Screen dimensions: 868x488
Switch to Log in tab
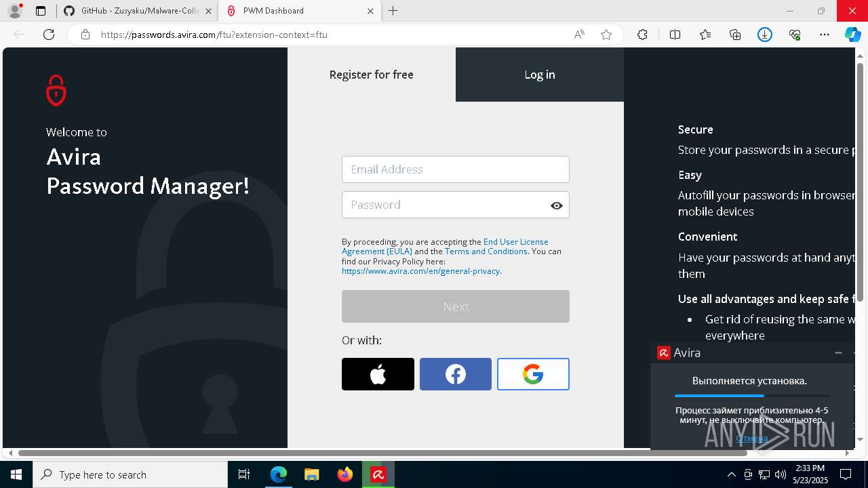(x=540, y=75)
